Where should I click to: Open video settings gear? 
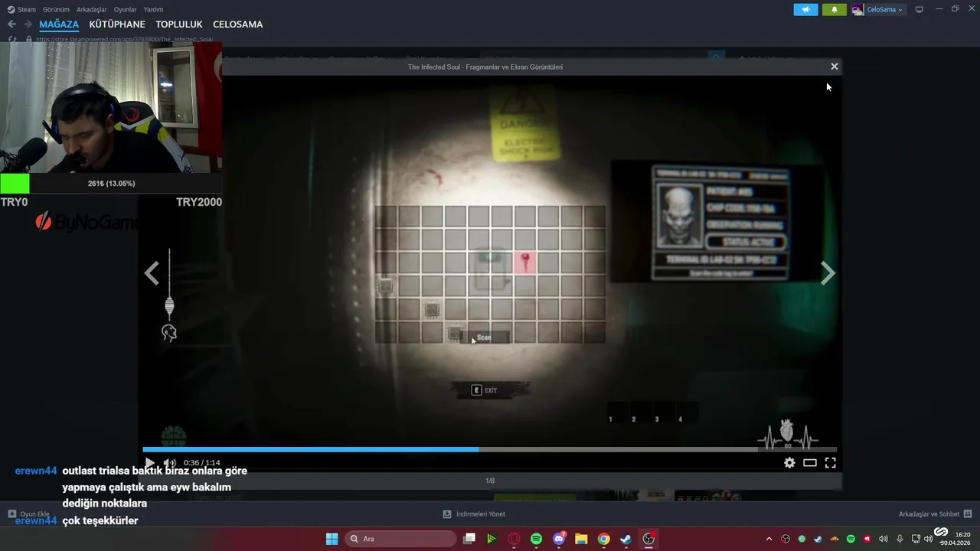click(x=789, y=462)
